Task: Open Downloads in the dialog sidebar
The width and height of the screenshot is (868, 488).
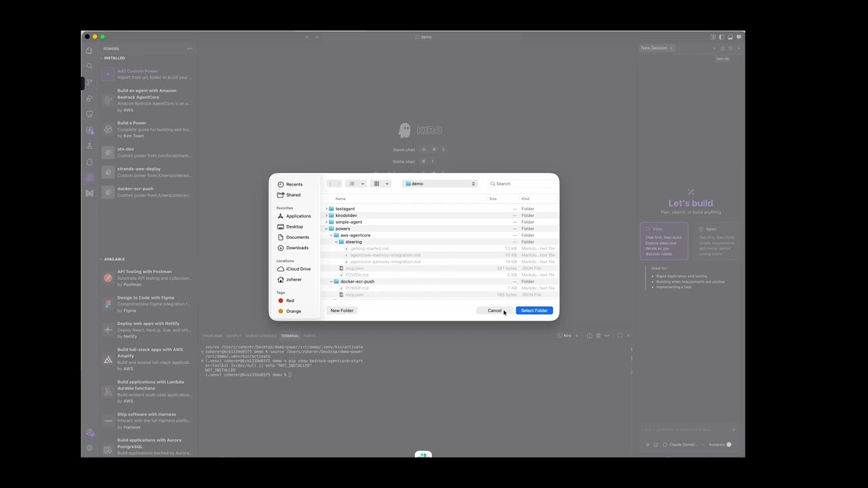Action: point(294,248)
